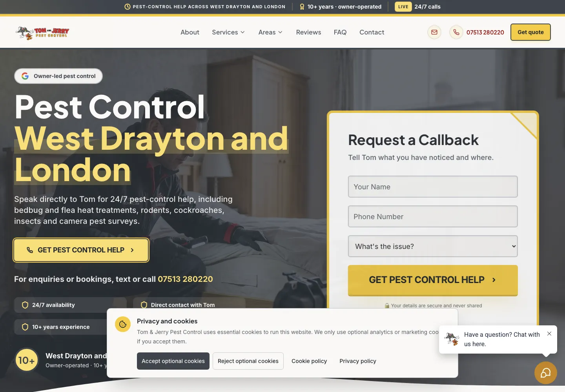Click the Get quote button
The image size is (565, 392).
point(530,32)
